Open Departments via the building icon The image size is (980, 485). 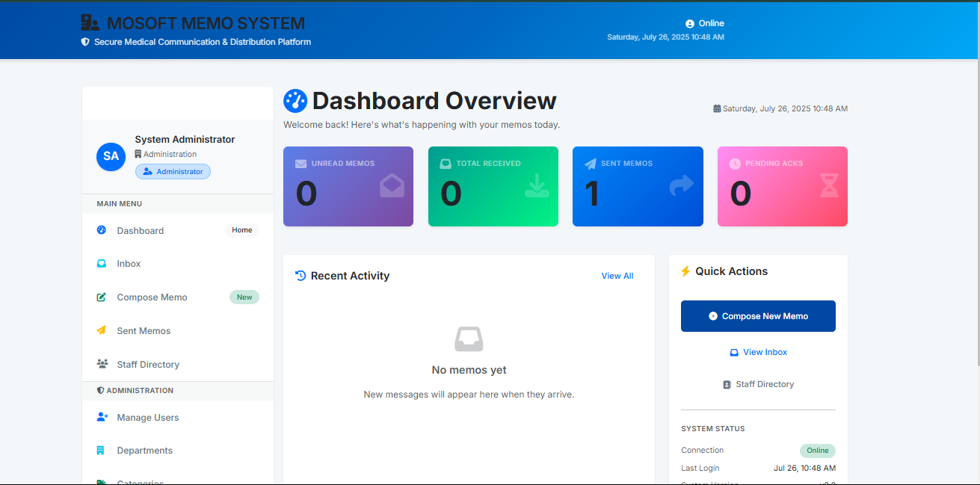pyautogui.click(x=102, y=450)
